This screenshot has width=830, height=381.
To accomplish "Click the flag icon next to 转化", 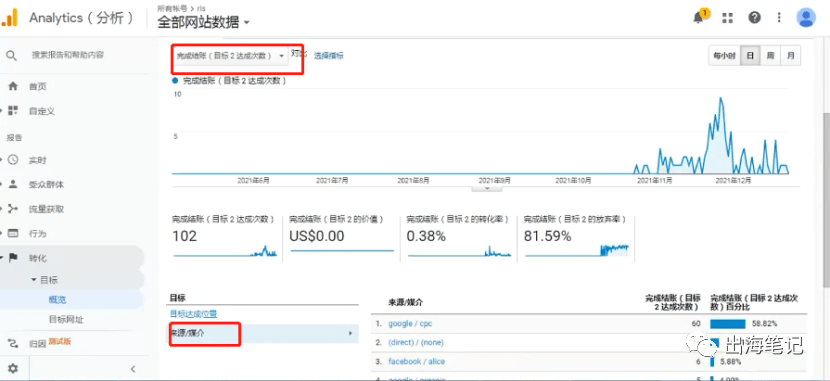I will (13, 258).
